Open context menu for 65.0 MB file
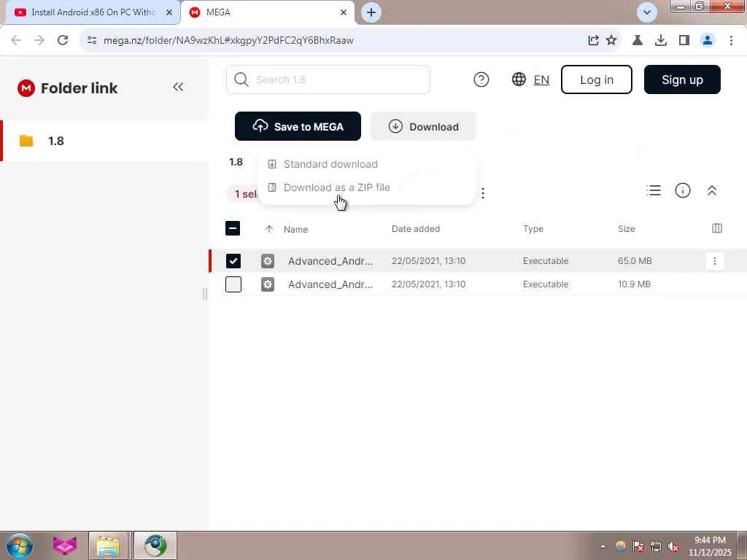 tap(715, 261)
